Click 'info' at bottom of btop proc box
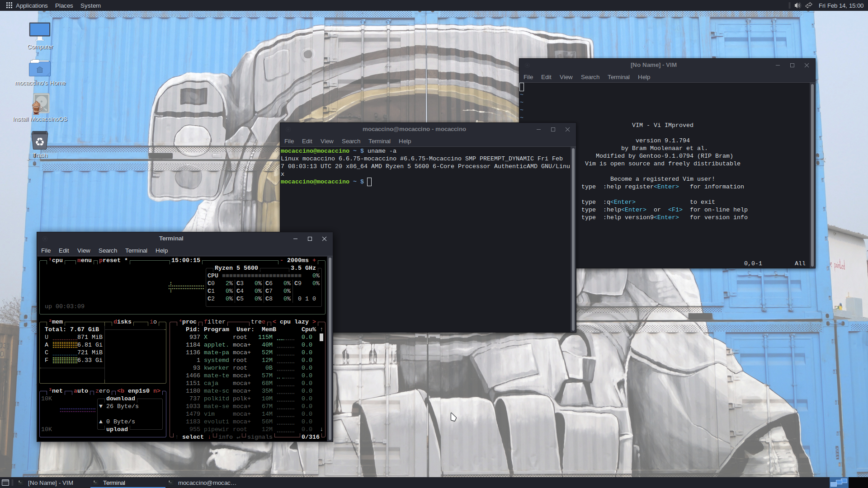 pos(226,437)
